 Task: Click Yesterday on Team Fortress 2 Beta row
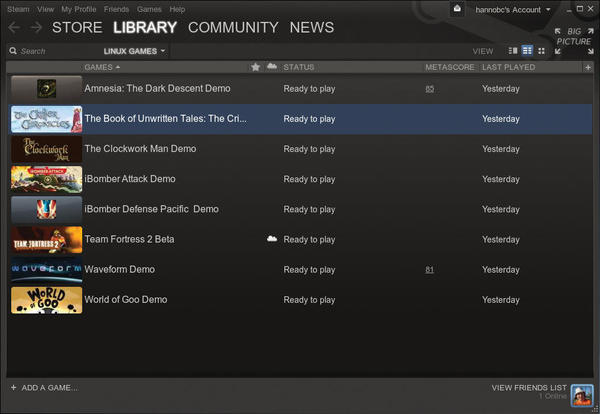pos(501,240)
